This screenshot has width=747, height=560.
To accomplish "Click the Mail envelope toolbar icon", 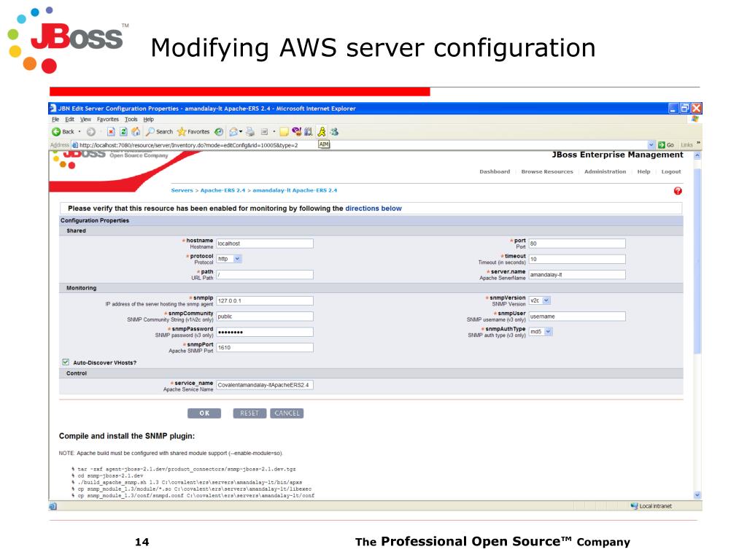I will coord(233,132).
